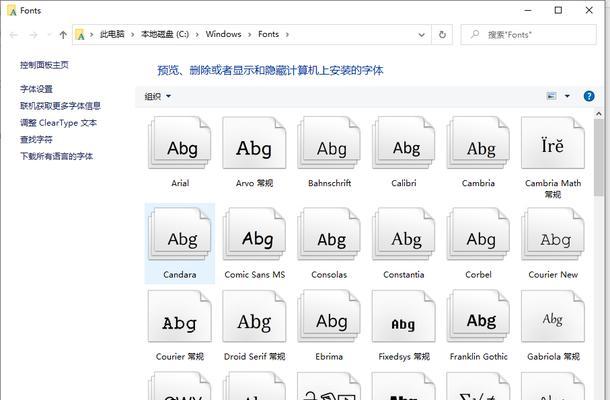Expand the view options dropdown arrow

tap(567, 96)
